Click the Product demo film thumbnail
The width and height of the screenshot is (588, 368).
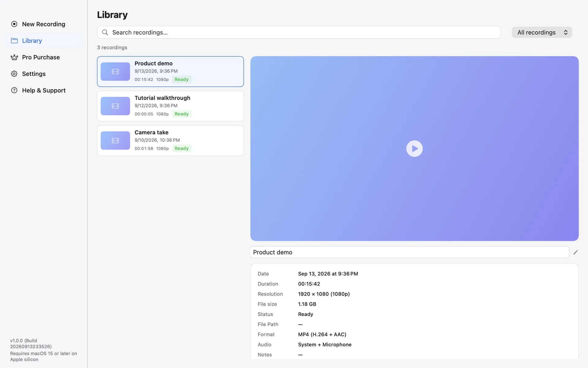pyautogui.click(x=115, y=71)
